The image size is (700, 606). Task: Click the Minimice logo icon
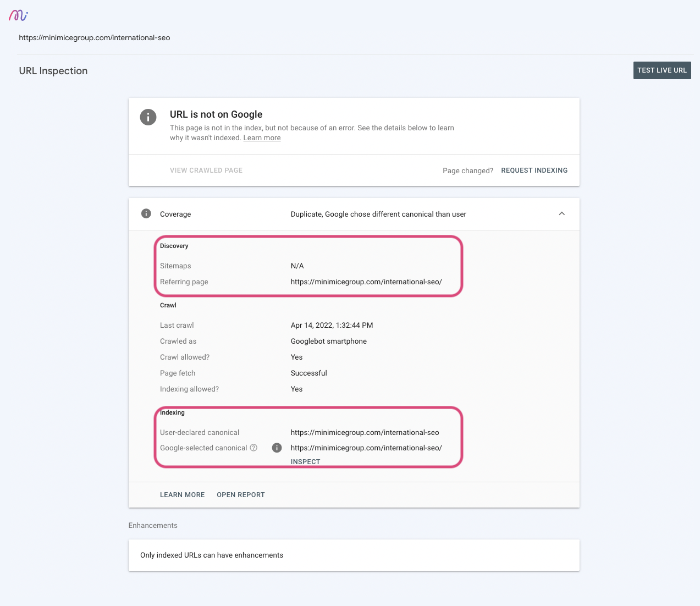(18, 15)
